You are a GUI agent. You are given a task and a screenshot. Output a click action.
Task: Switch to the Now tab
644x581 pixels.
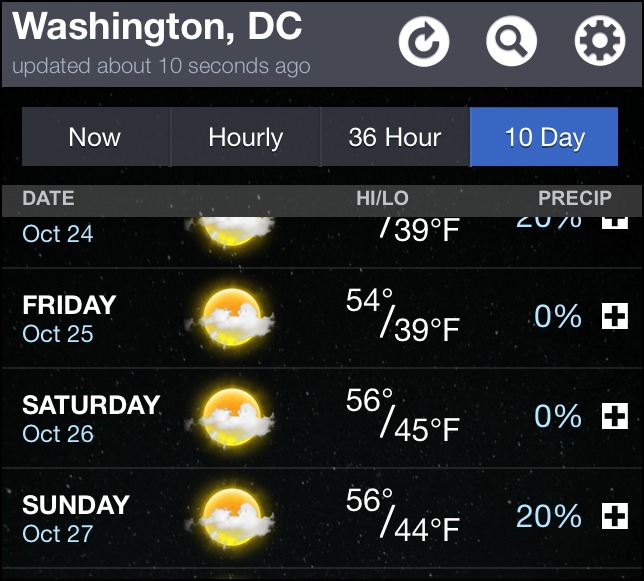(x=95, y=137)
